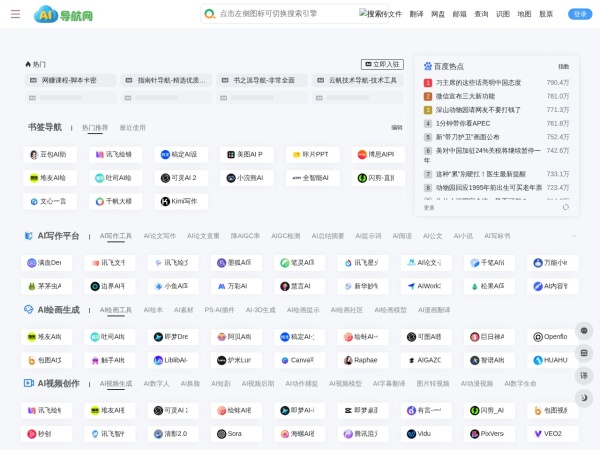The image size is (600, 450).
Task: Switch search engine via green circle icon
Action: (x=209, y=14)
